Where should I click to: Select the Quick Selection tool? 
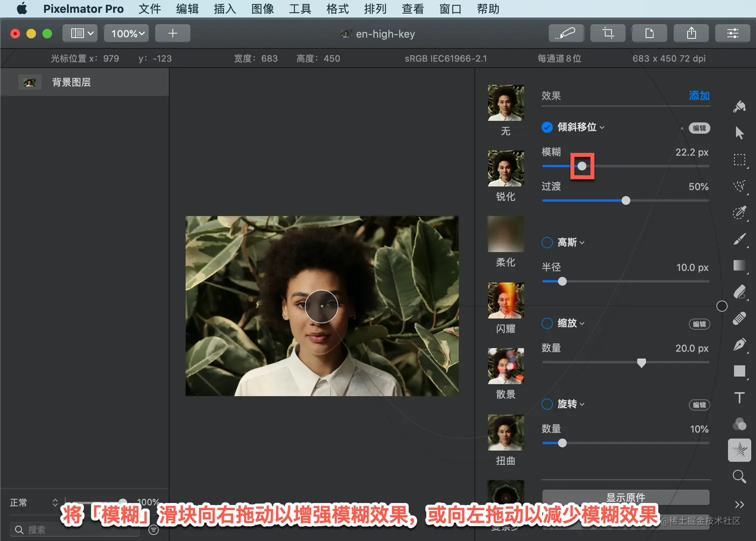(x=739, y=186)
